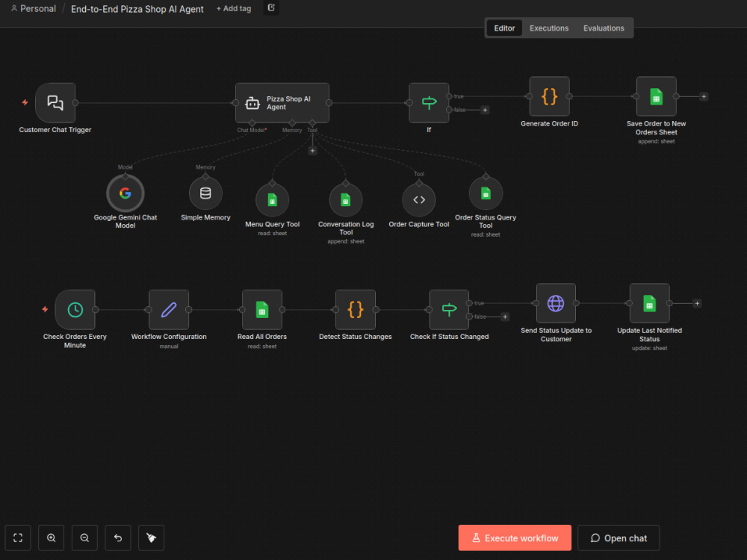This screenshot has width=747, height=560.
Task: Open the If node
Action: click(x=429, y=103)
